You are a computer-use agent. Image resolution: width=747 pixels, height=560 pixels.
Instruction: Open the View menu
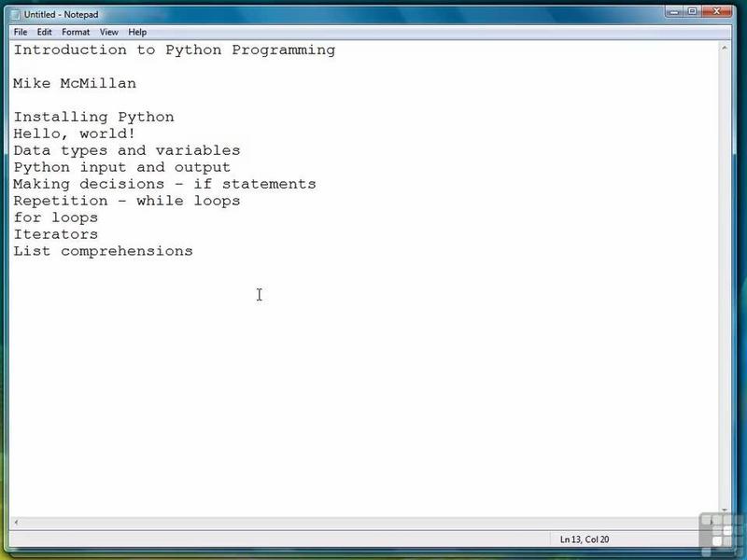108,33
